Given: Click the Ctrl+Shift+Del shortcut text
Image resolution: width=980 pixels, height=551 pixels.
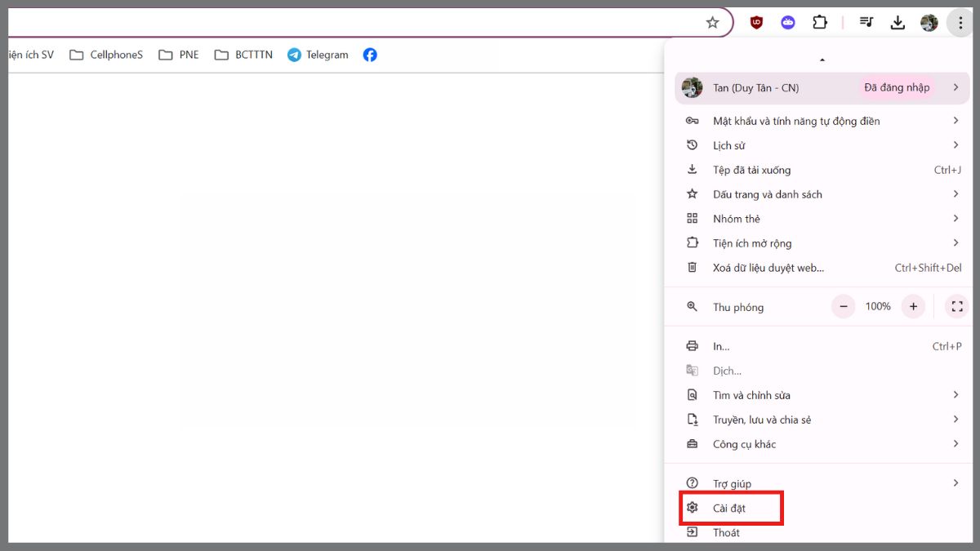Looking at the screenshot, I should (x=929, y=268).
